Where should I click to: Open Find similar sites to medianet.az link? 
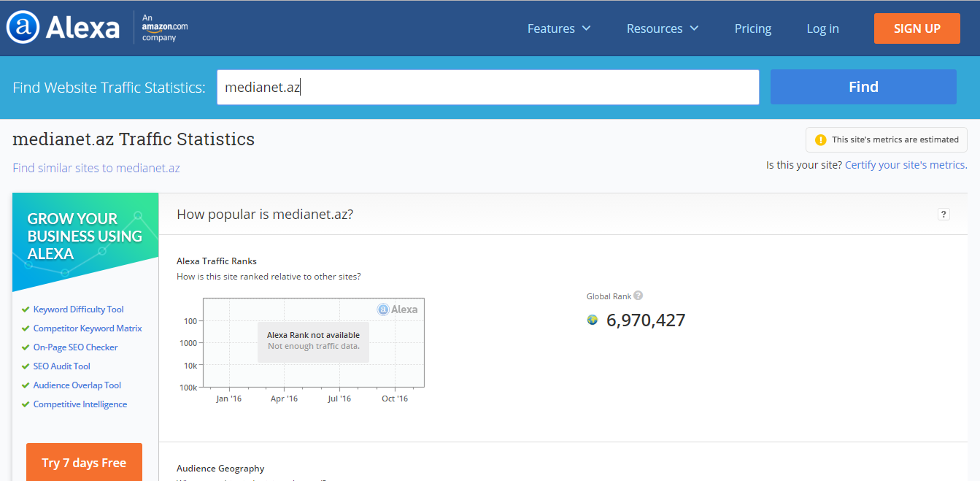click(96, 168)
